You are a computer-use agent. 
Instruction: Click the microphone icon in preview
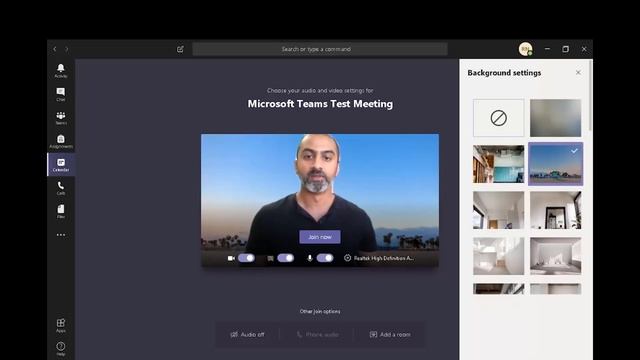(310, 258)
